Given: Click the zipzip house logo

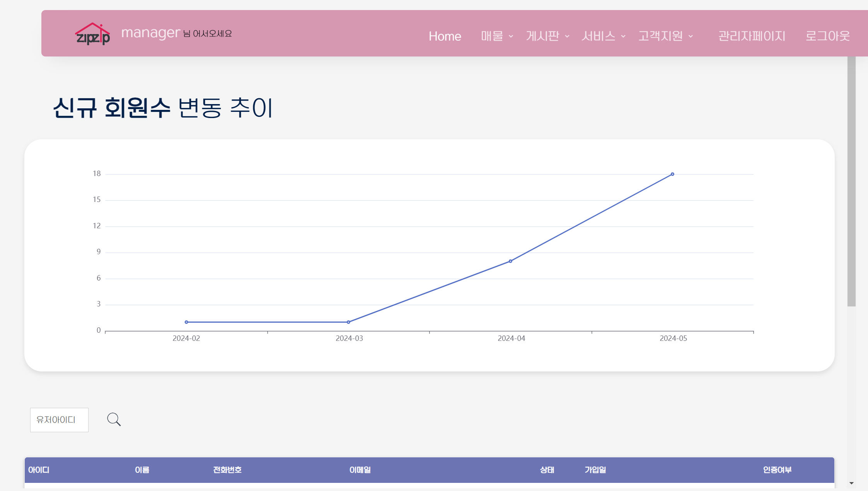Looking at the screenshot, I should pos(92,34).
